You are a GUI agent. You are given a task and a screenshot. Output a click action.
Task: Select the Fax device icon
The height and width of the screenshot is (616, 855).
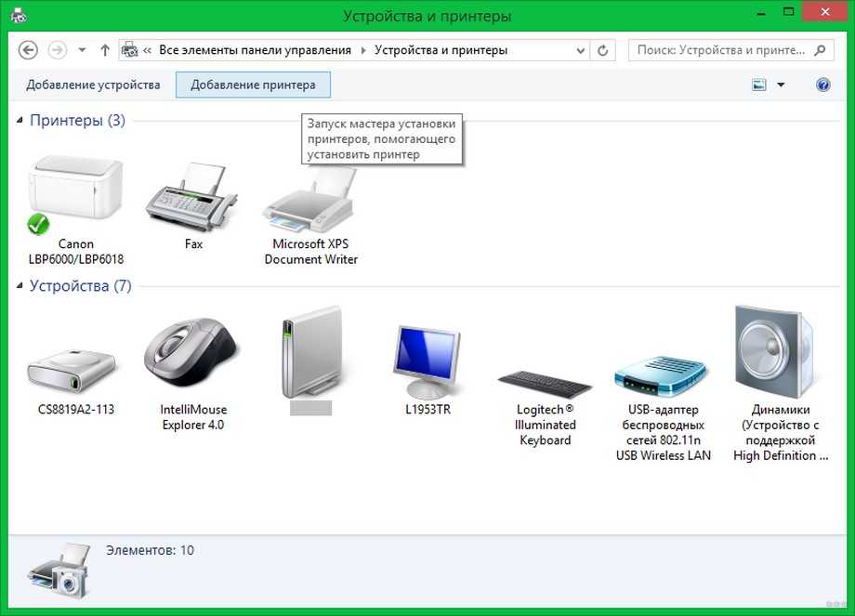193,197
